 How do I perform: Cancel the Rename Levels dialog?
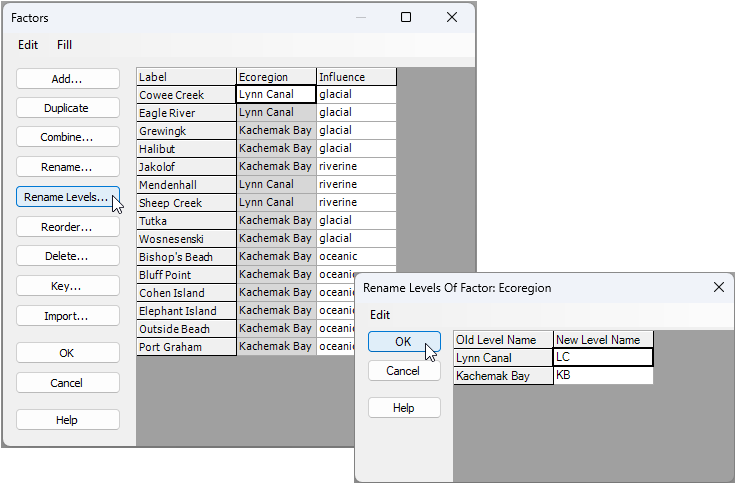click(404, 371)
